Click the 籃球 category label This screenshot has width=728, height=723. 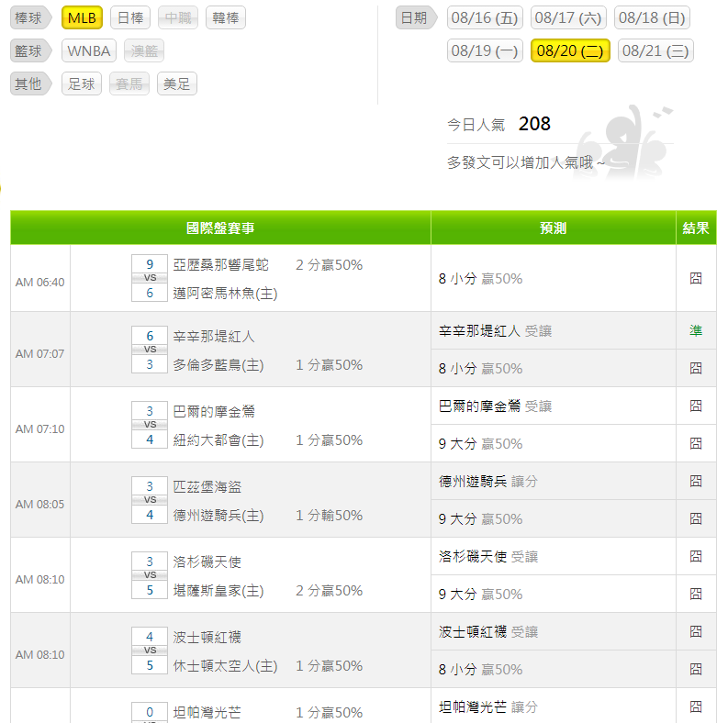tap(29, 51)
